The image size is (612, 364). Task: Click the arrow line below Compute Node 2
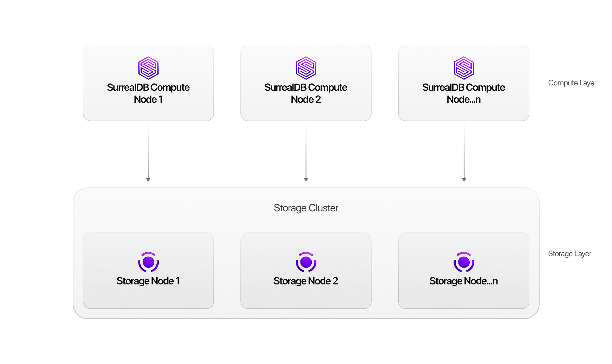tap(306, 150)
